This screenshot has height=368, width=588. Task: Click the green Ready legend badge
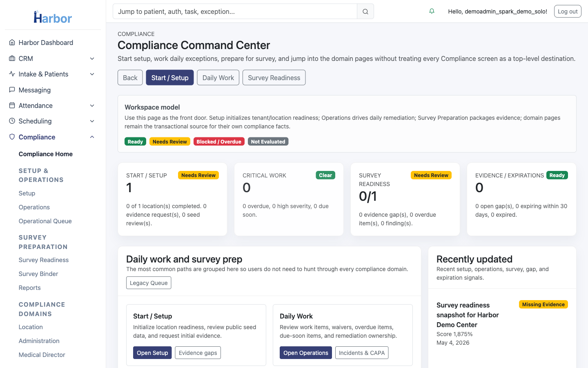tap(135, 141)
